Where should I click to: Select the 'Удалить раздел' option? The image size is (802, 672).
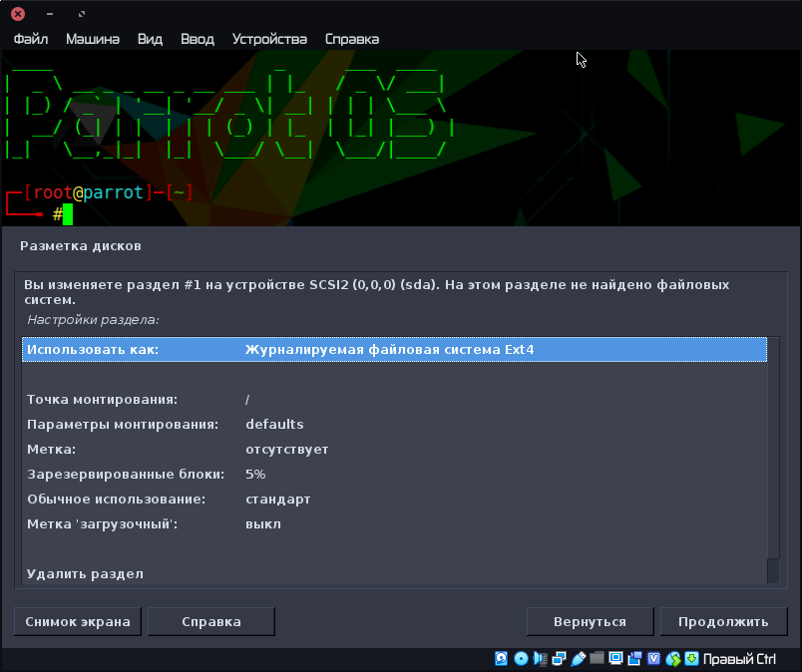coord(394,574)
